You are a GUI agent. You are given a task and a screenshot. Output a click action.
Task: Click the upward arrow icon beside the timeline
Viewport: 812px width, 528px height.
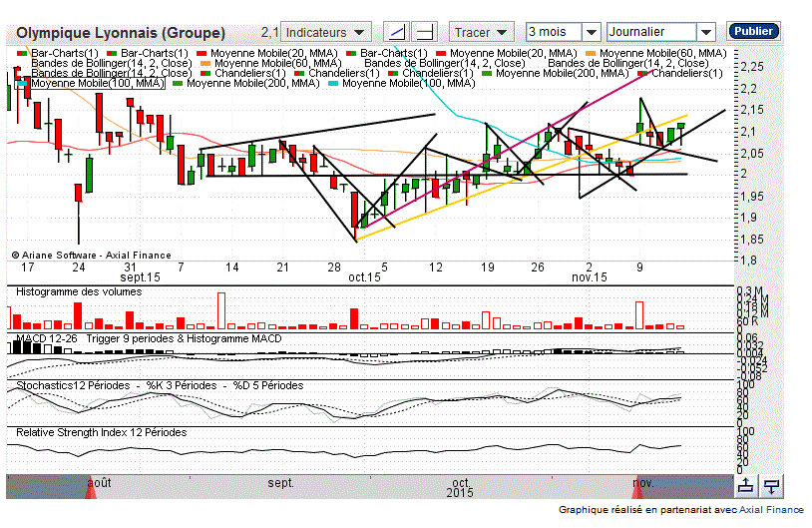746,486
